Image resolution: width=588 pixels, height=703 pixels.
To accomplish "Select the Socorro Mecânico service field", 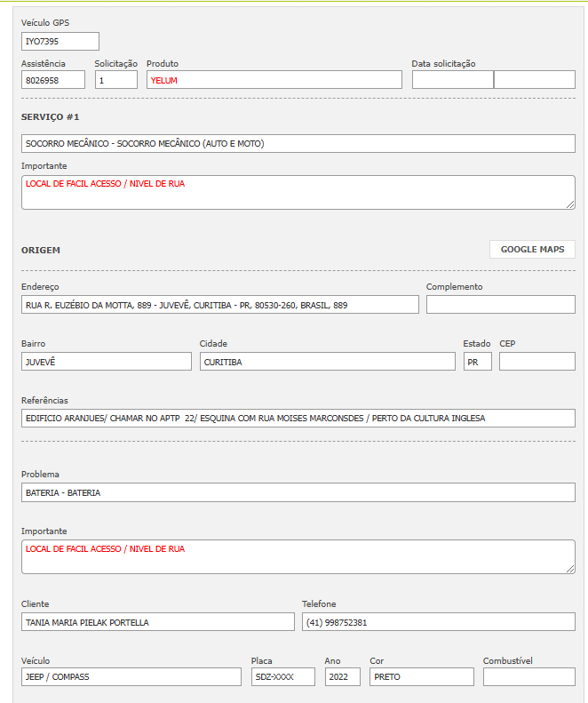I will pyautogui.click(x=298, y=144).
